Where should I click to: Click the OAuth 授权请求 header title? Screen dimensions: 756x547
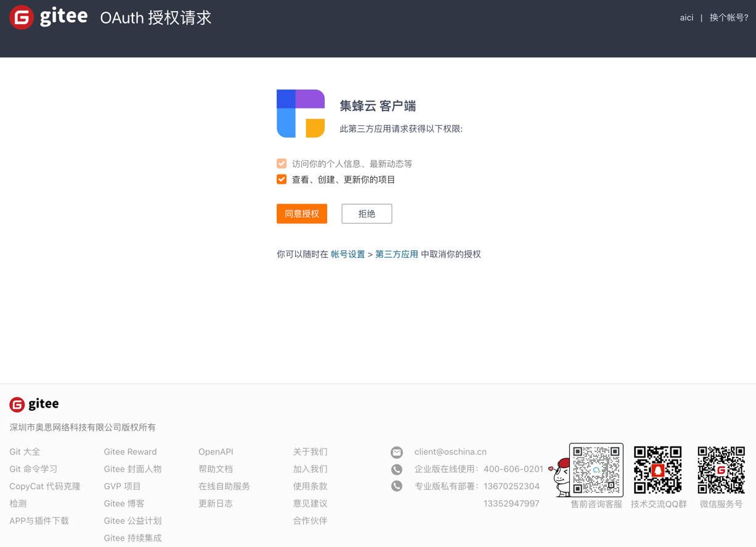pos(156,17)
